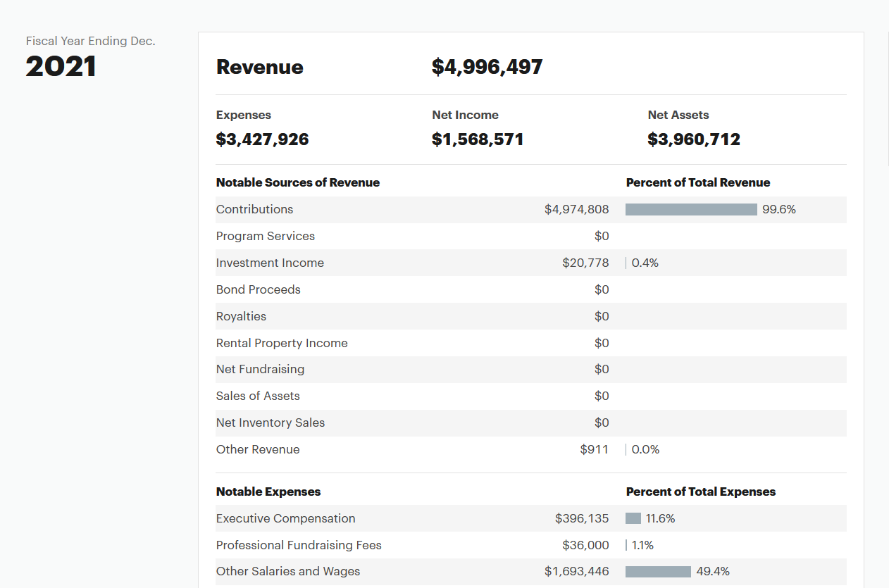Click the Executive Compensation row label

tap(286, 518)
